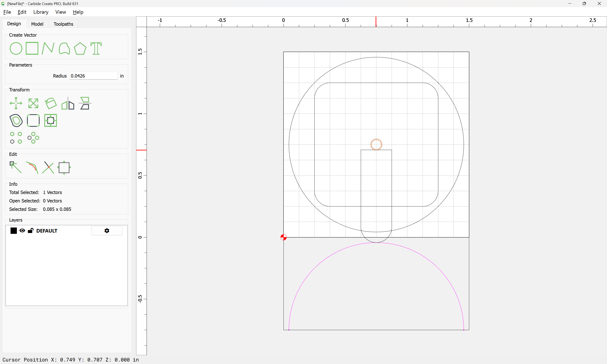Switch to the Toolpaths tab
The height and width of the screenshot is (364, 607).
tap(63, 24)
